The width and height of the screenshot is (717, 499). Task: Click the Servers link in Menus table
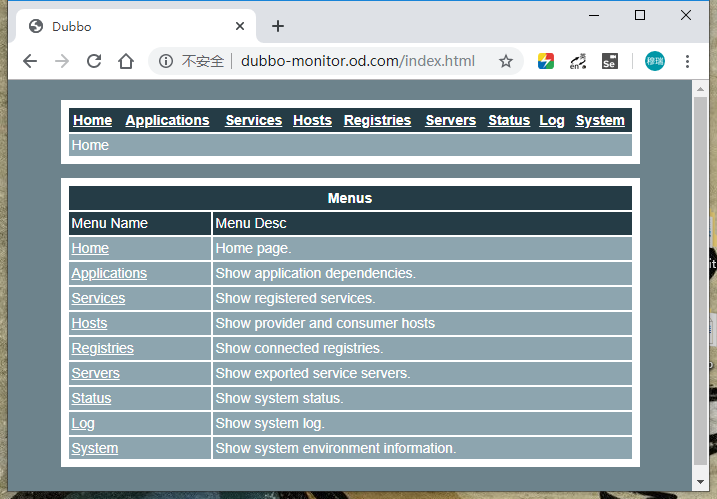point(95,373)
